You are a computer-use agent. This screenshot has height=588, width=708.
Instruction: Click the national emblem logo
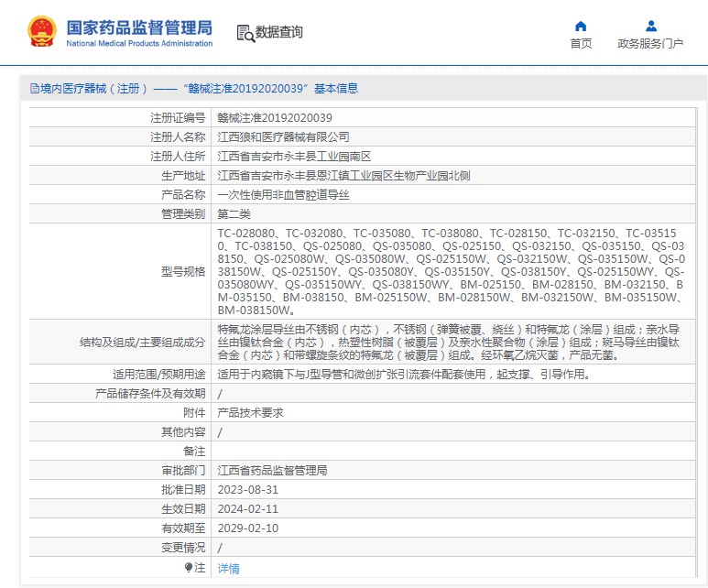tap(42, 32)
